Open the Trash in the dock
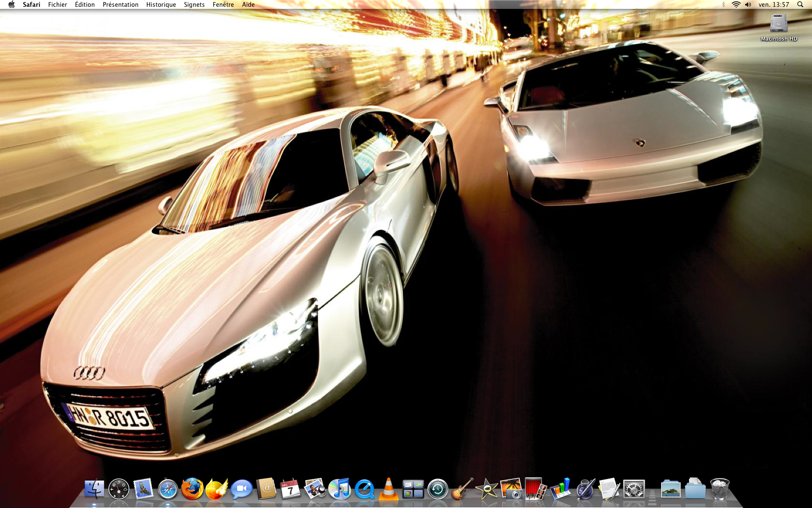This screenshot has height=508, width=812. (x=720, y=489)
